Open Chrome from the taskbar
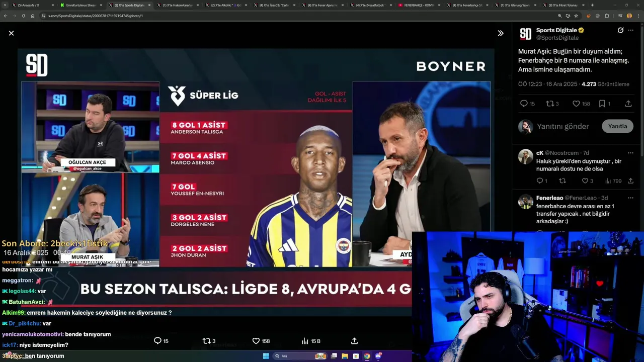The height and width of the screenshot is (362, 644). [367, 356]
